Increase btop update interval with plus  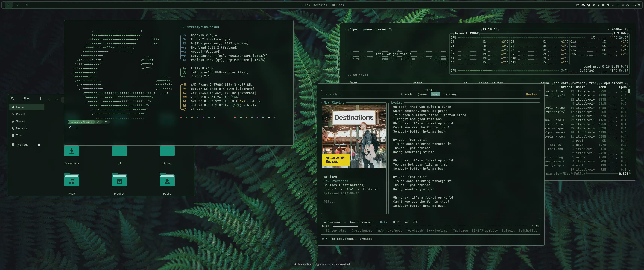click(x=625, y=30)
